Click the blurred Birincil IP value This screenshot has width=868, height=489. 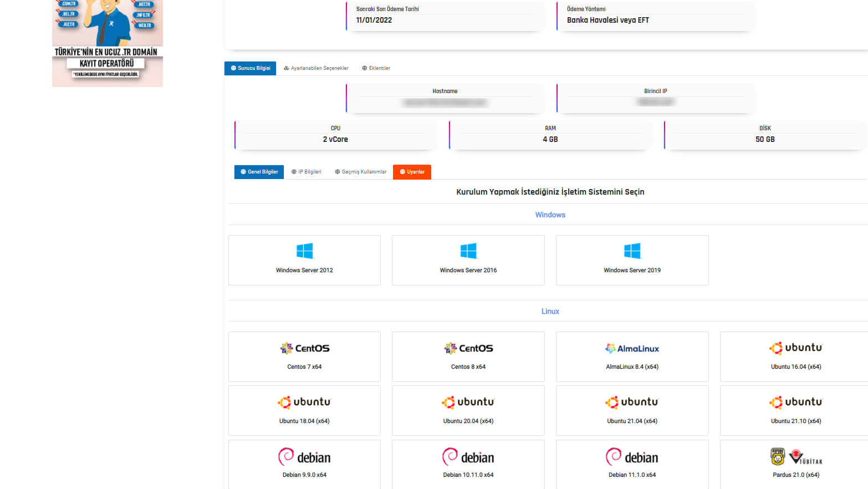tap(656, 102)
